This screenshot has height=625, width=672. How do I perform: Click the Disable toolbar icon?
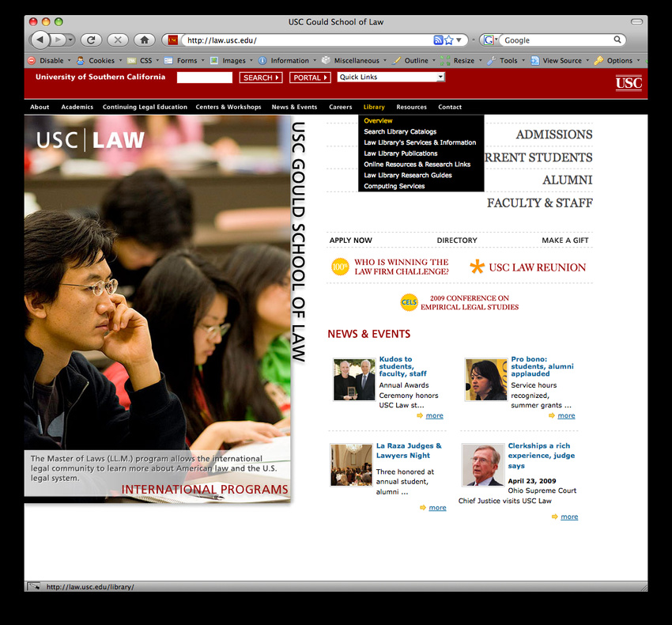pyautogui.click(x=32, y=60)
